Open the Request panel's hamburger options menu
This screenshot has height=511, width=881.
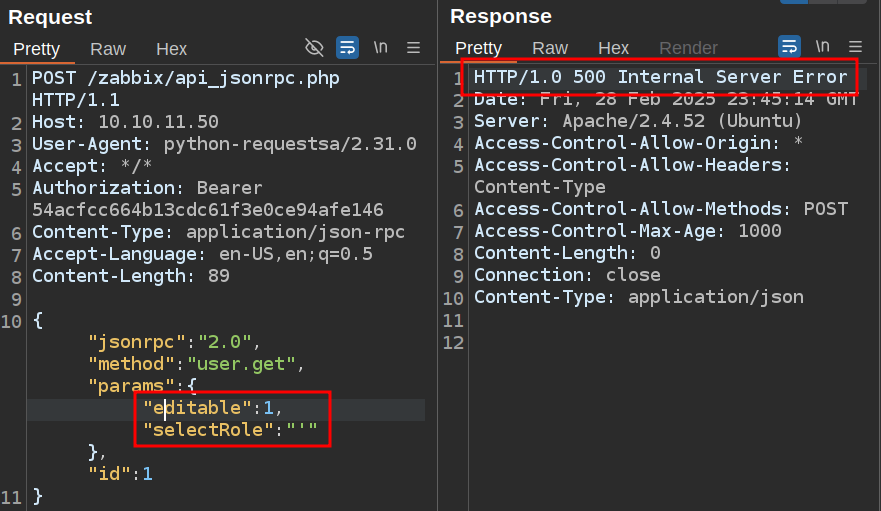[x=414, y=47]
